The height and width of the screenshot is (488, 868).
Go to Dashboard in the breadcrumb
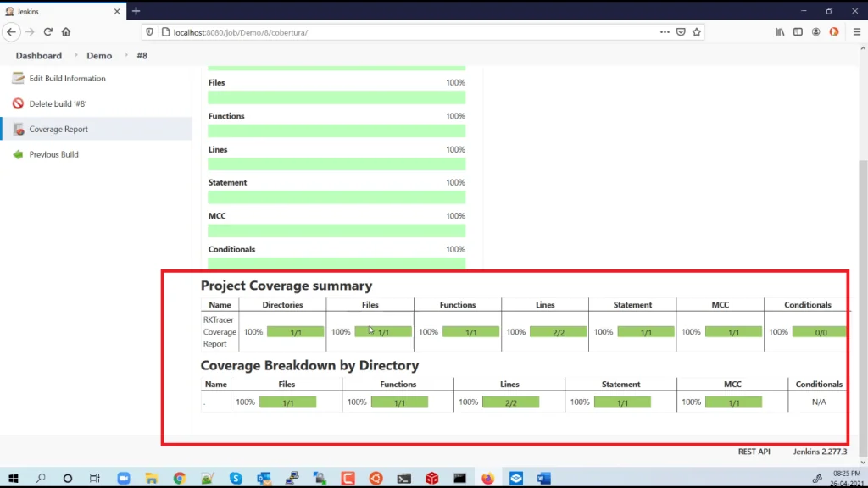[x=39, y=55]
